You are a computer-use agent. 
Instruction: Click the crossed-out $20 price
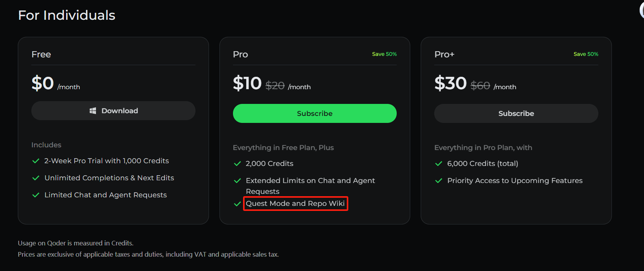[x=275, y=86]
